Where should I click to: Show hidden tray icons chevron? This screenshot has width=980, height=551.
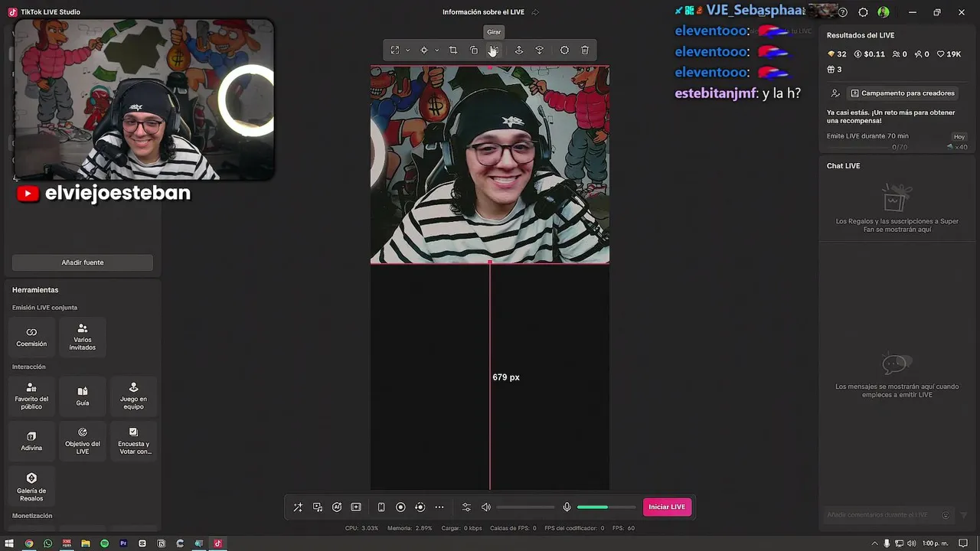point(874,543)
